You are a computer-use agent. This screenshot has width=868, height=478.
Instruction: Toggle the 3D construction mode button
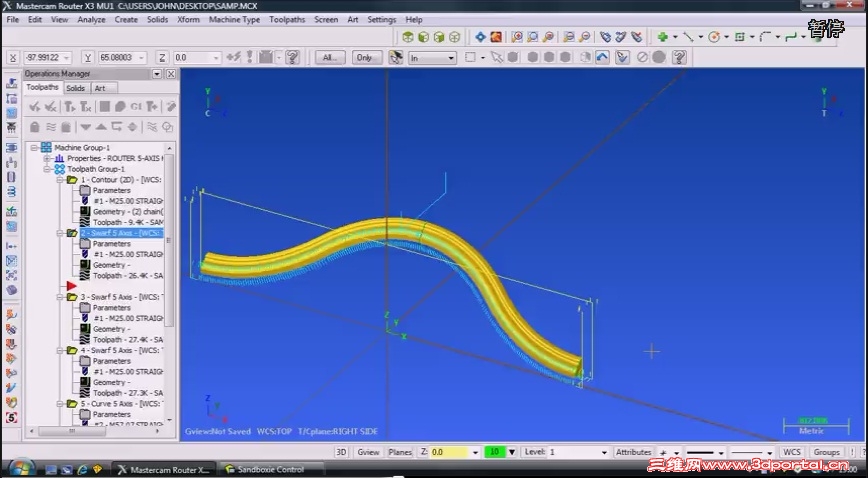pos(341,452)
